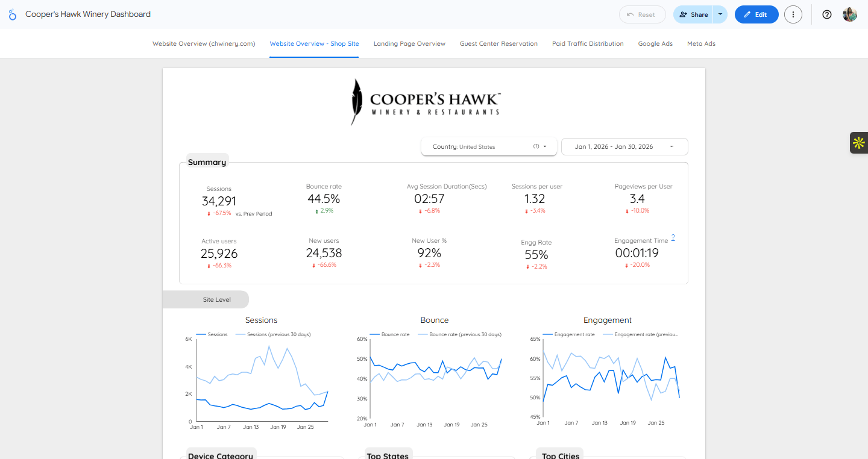
Task: Click the Site Level label
Action: point(217,299)
